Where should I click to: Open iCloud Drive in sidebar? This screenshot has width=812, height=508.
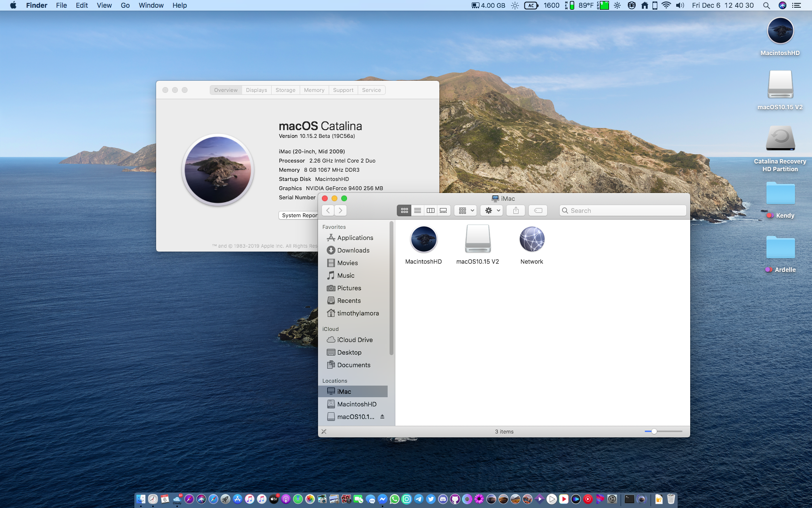[350, 340]
